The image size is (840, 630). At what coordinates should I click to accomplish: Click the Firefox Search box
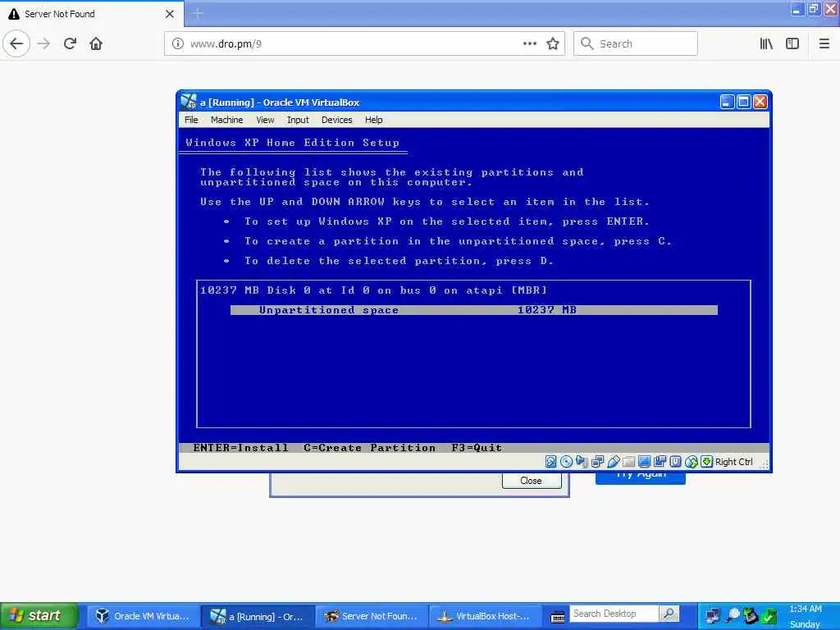(636, 43)
